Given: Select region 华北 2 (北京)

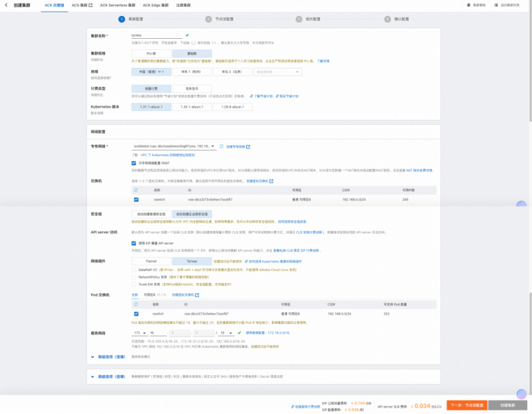Looking at the screenshot, I should [232, 71].
